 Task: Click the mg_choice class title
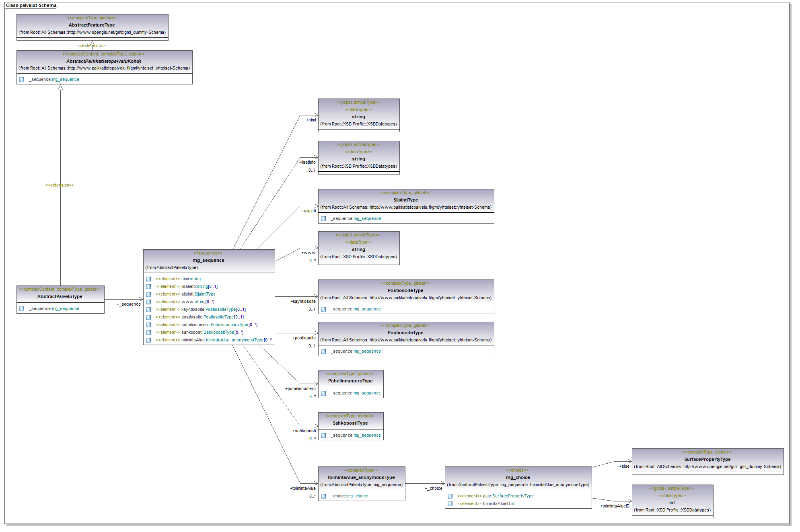pos(518,478)
